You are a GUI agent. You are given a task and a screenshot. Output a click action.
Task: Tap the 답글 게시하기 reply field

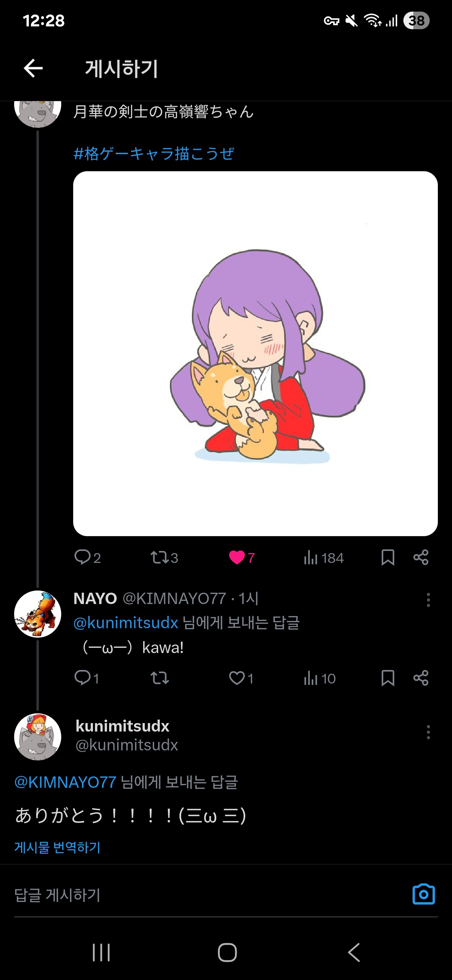[190, 895]
